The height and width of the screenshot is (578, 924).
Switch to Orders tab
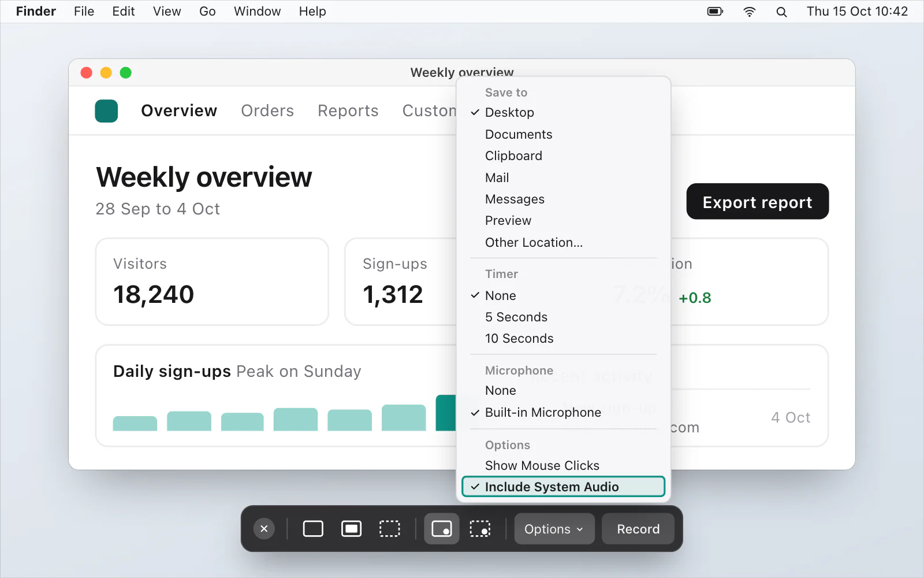(267, 111)
